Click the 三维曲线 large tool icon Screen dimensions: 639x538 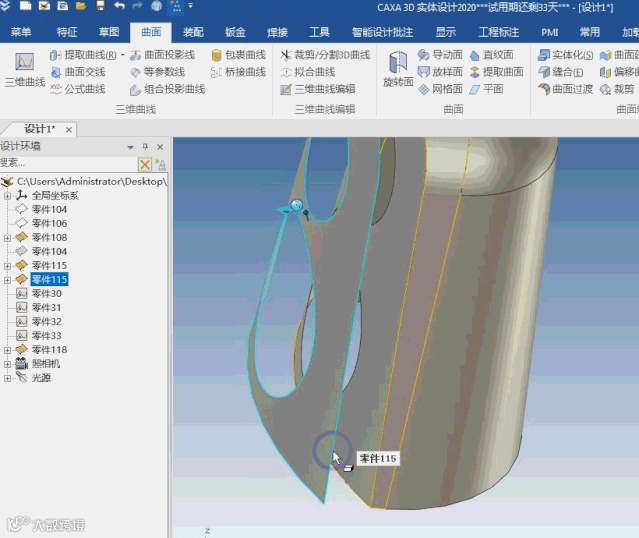tap(24, 69)
